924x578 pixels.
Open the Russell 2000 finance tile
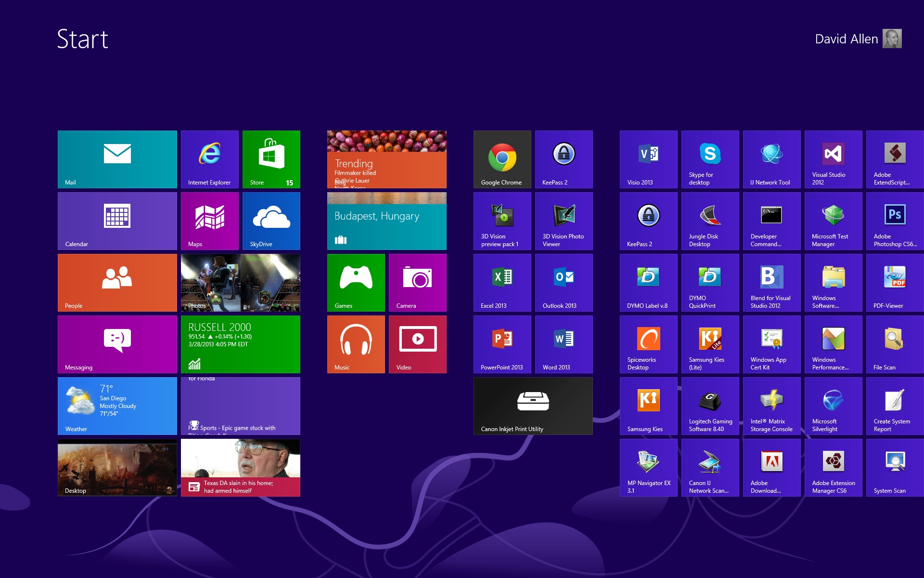240,344
